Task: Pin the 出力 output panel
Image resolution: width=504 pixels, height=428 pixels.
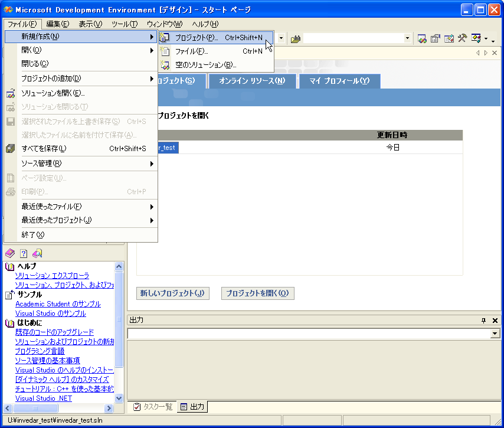Action: tap(483, 321)
